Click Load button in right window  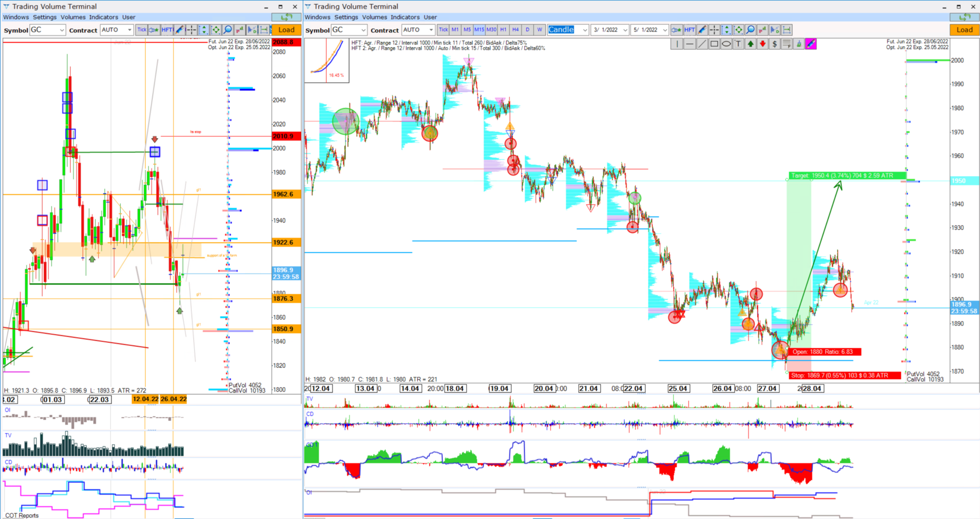964,30
